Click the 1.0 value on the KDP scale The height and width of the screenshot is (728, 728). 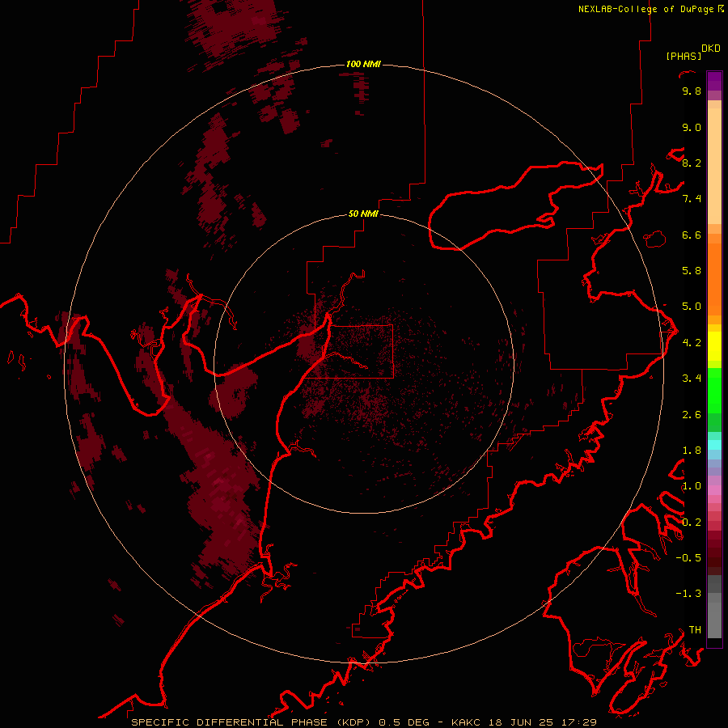[x=692, y=486]
